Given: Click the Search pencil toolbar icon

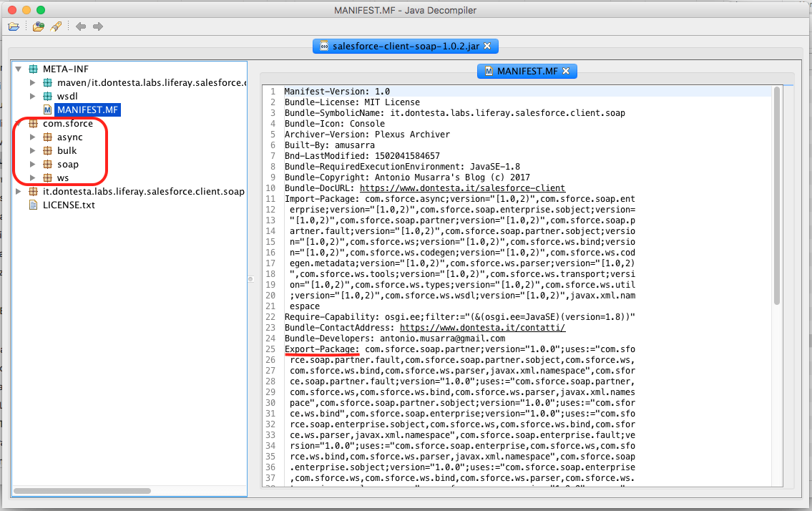Looking at the screenshot, I should click(x=56, y=26).
